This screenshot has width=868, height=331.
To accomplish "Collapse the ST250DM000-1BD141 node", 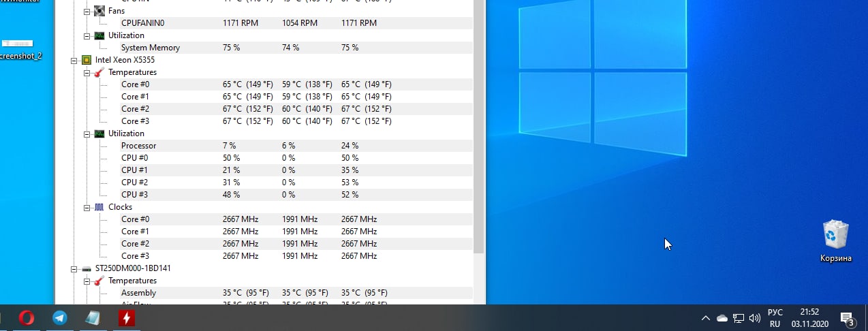I will 74,268.
